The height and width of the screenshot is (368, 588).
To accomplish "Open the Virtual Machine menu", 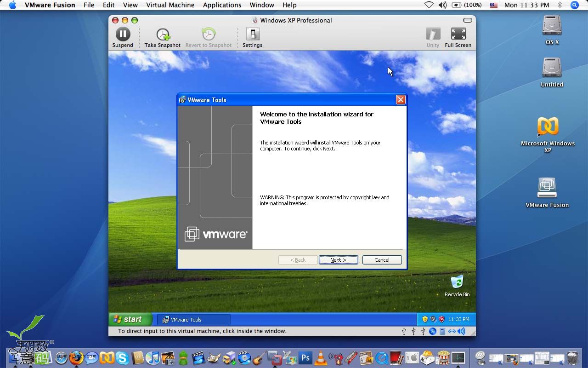I will tap(170, 5).
